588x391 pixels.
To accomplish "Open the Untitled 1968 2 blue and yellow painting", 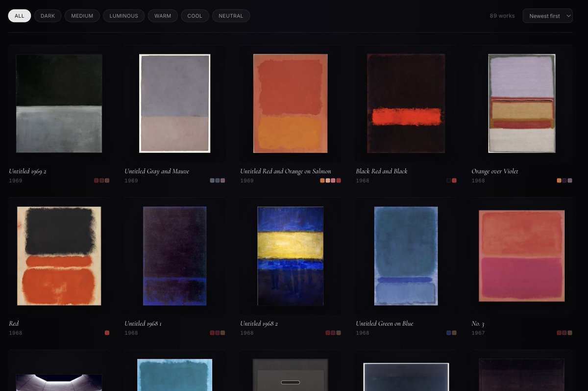I will pos(290,256).
